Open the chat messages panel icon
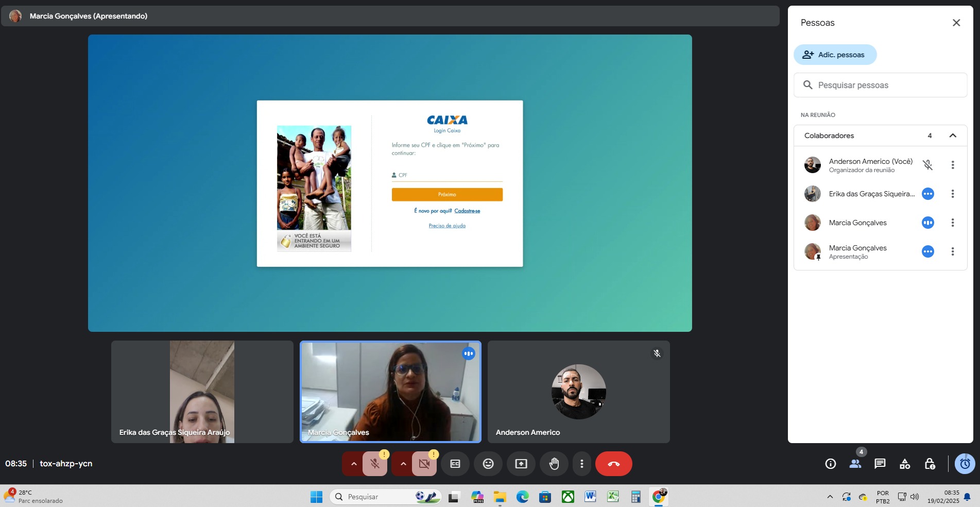Screen dimensions: 980x507 [x=880, y=464]
